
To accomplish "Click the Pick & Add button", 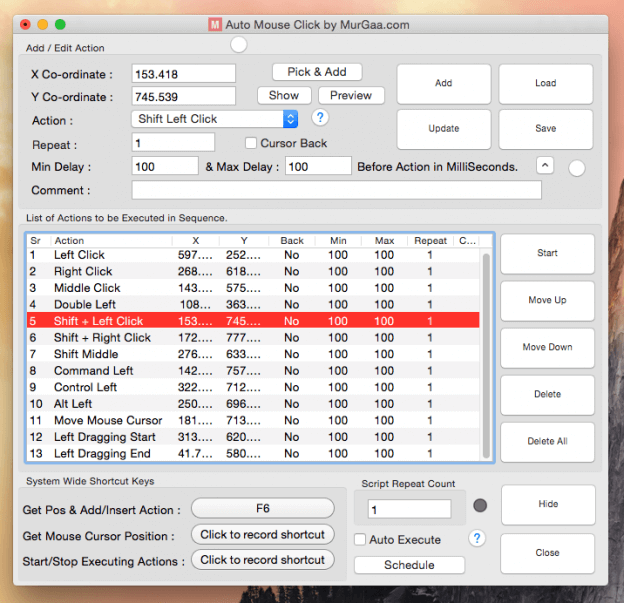I will click(x=317, y=72).
